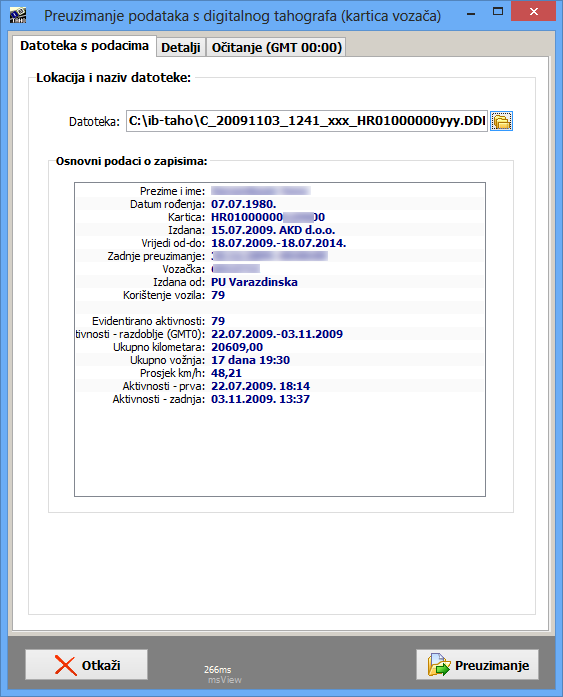Select the Vrijedi od-do validity dates row
The image size is (563, 697).
pyautogui.click(x=280, y=243)
